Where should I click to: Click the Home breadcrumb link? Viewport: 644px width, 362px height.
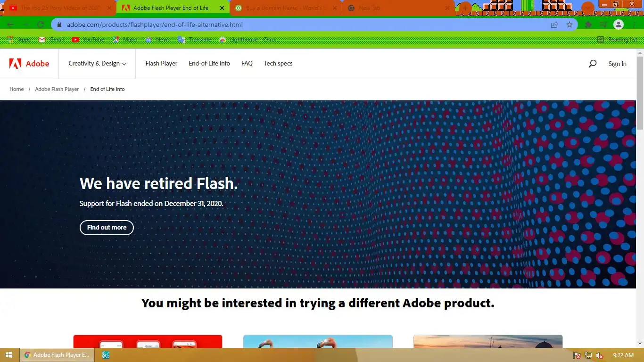coord(17,89)
